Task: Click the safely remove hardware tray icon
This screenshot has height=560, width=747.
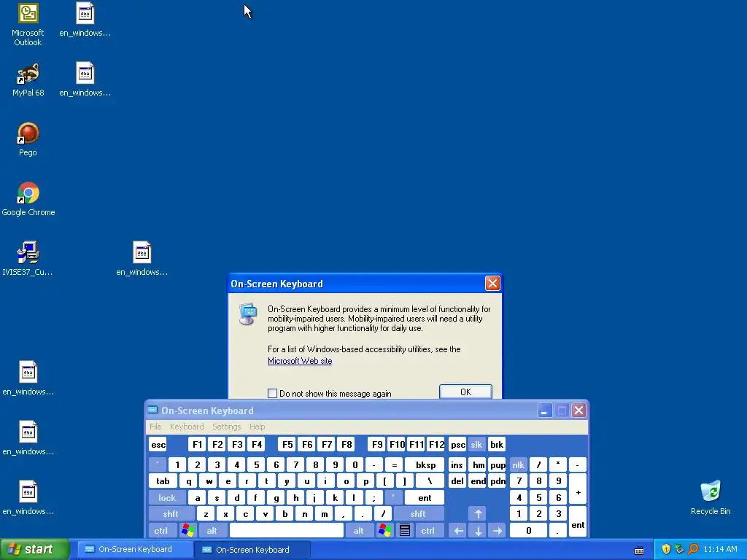Action: click(679, 549)
